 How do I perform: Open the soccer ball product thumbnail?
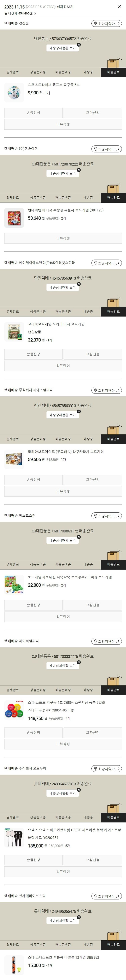pyautogui.click(x=14, y=92)
